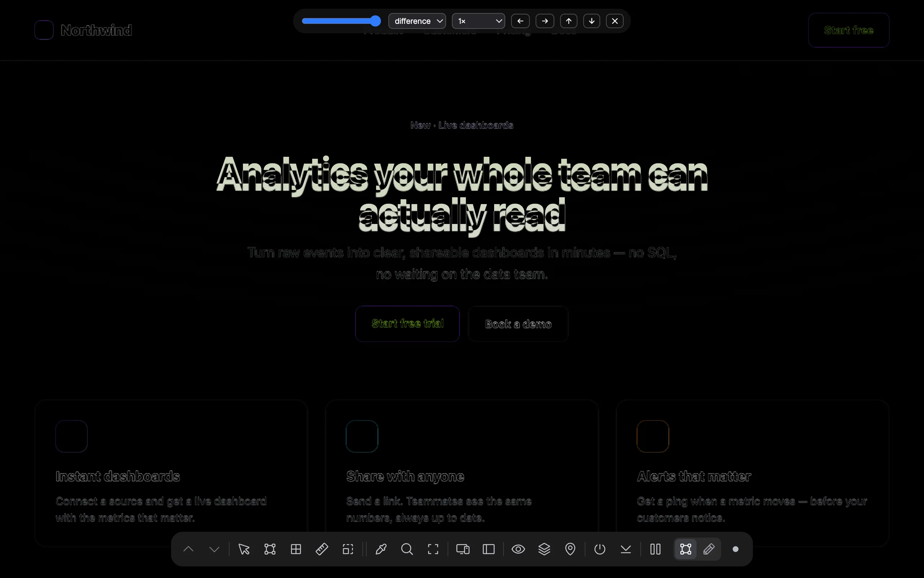This screenshot has width=924, height=578.
Task: Click the down chevron in the bottom toolbar
Action: point(215,549)
